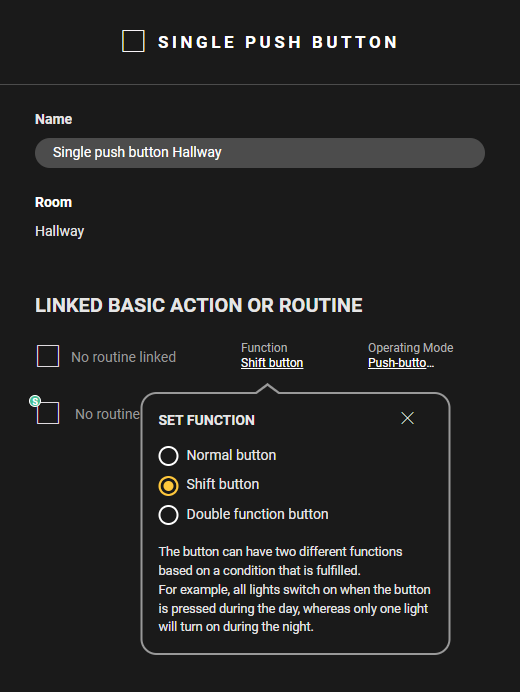Click the No routine text in the second row
520x692 pixels.
[108, 414]
